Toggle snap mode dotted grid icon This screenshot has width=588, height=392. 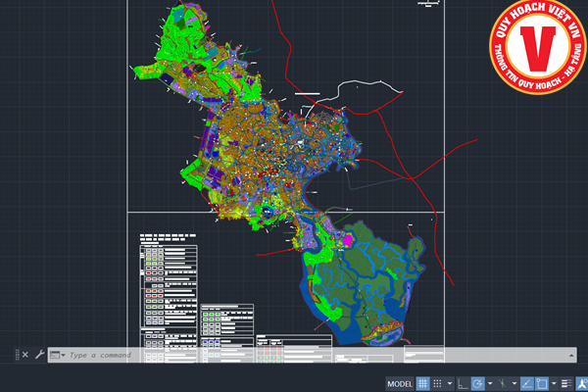438,383
